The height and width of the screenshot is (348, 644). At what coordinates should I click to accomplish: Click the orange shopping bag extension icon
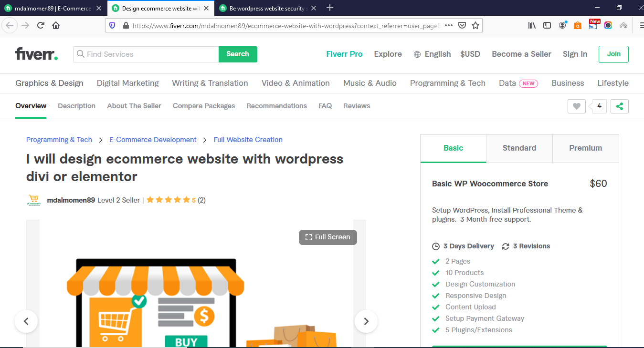[x=577, y=25]
